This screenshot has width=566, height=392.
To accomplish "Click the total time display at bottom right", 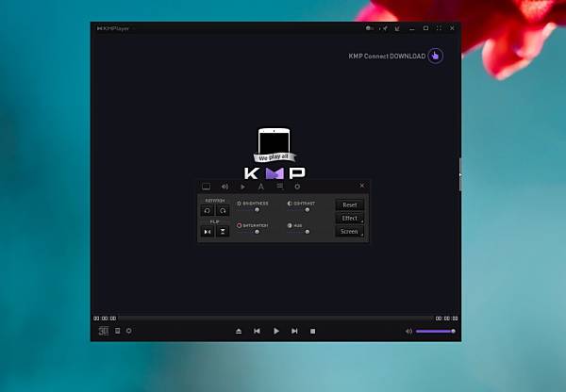I will coord(446,318).
